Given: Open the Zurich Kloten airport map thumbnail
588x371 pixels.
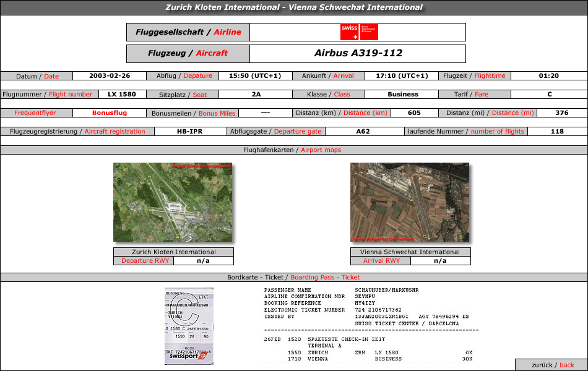Looking at the screenshot, I should pyautogui.click(x=173, y=202).
